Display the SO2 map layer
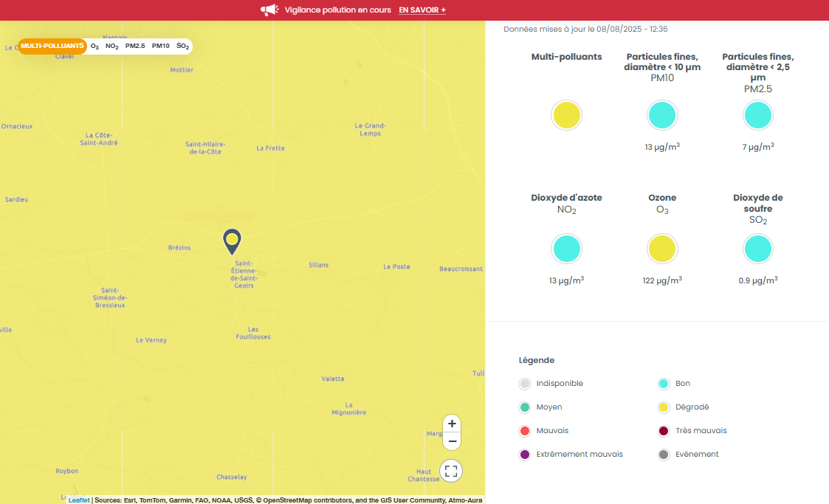This screenshot has width=829, height=504. [183, 46]
